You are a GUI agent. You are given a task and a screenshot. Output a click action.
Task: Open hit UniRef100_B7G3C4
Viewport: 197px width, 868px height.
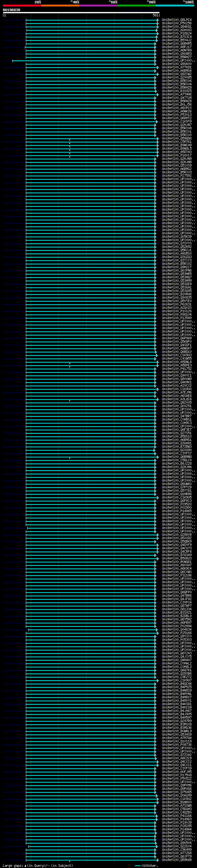(x=177, y=37)
